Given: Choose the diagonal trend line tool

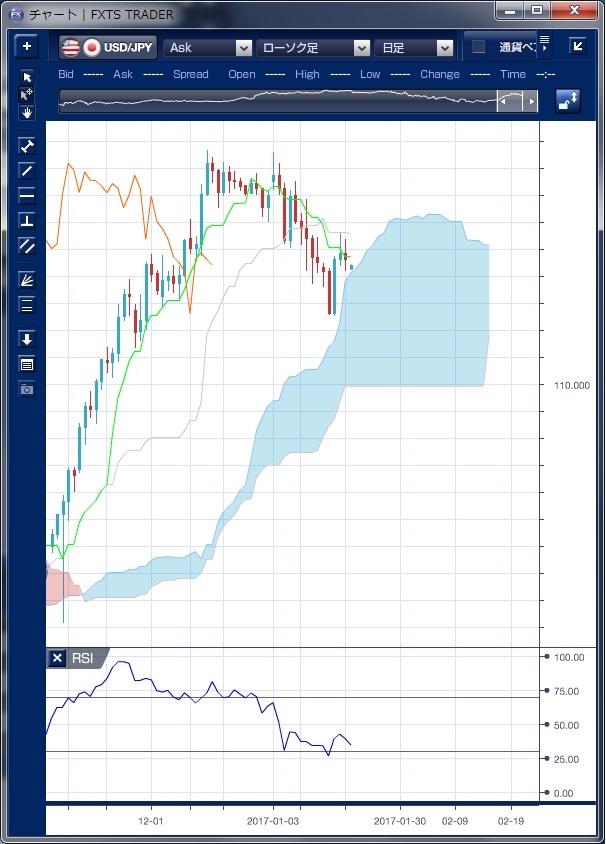Looking at the screenshot, I should click(27, 170).
